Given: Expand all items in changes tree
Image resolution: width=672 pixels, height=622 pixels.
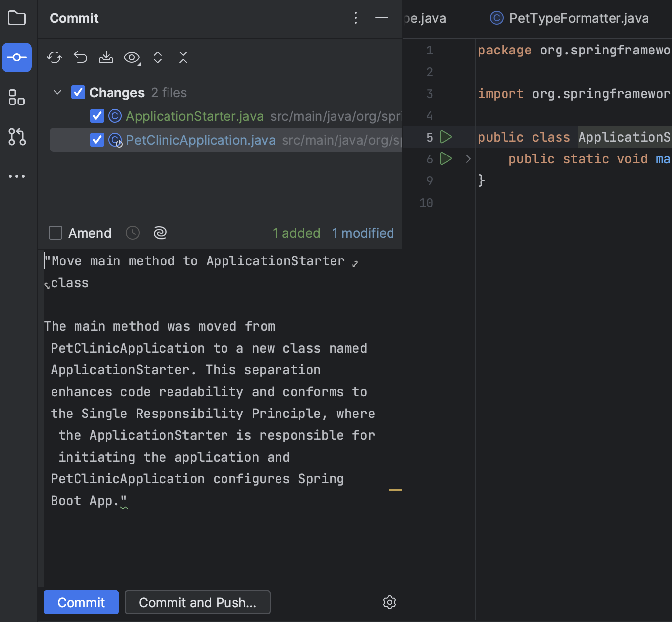Looking at the screenshot, I should 157,57.
